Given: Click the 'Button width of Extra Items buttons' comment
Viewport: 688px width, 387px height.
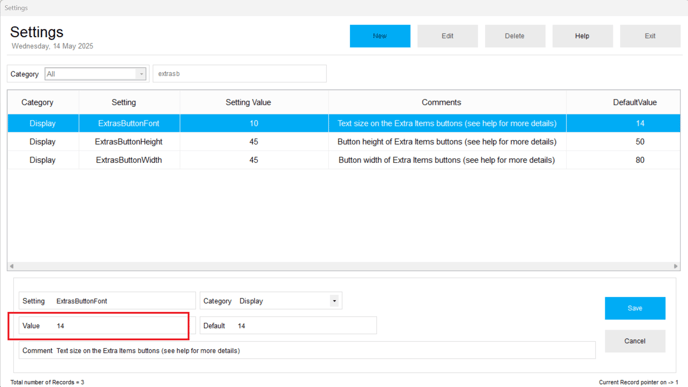Looking at the screenshot, I should point(447,160).
